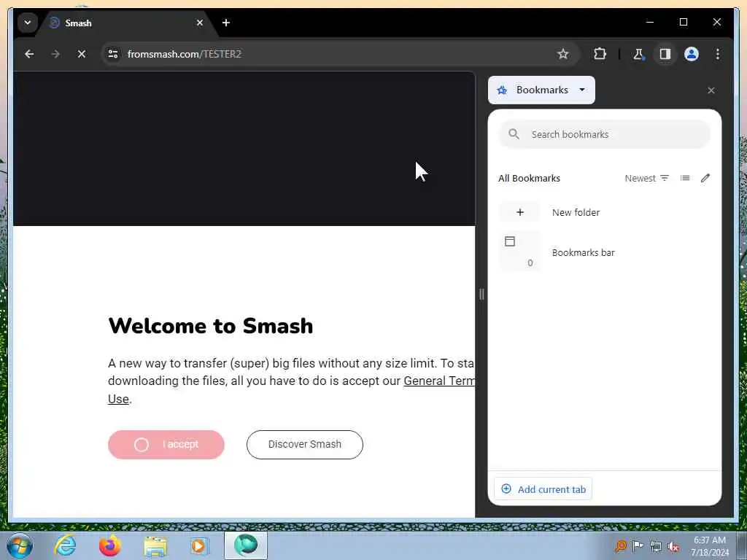This screenshot has height=560, width=747.
Task: Click the address bar URL fromsmash.com/TESTER2
Action: click(x=185, y=54)
